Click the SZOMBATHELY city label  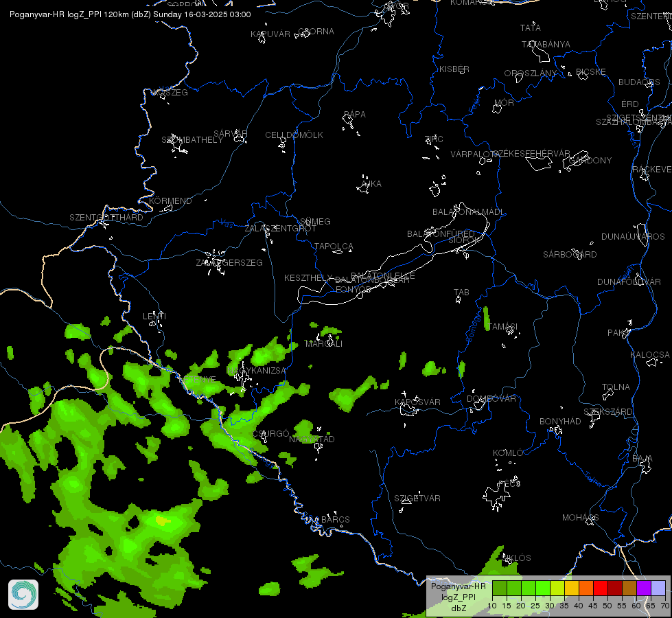point(192,140)
